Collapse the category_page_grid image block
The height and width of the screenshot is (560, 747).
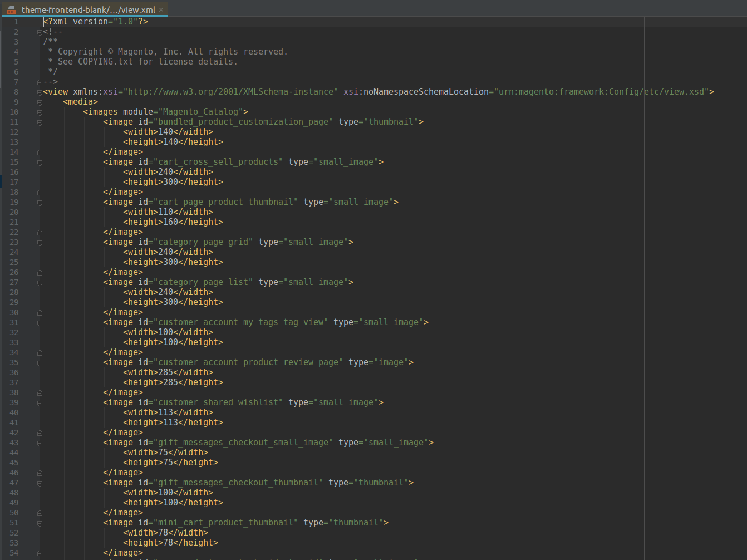tap(40, 242)
